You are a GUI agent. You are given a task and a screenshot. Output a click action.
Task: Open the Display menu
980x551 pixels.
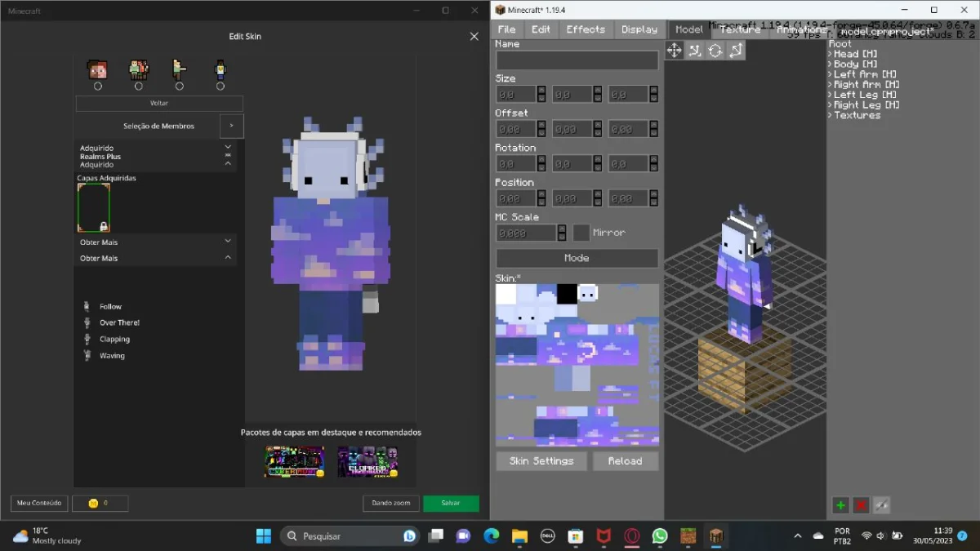tap(639, 29)
